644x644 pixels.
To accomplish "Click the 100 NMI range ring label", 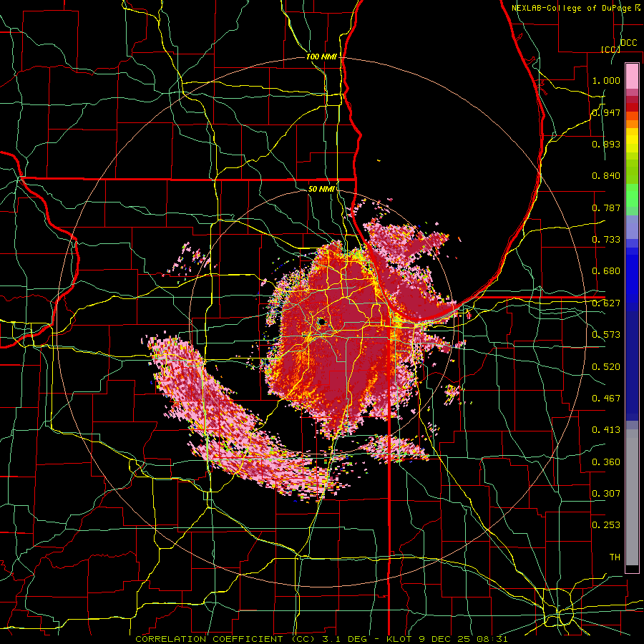I will pos(321,57).
